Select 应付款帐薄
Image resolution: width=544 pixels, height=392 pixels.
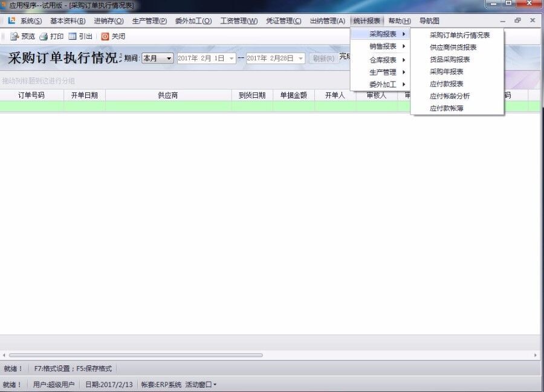[447, 108]
